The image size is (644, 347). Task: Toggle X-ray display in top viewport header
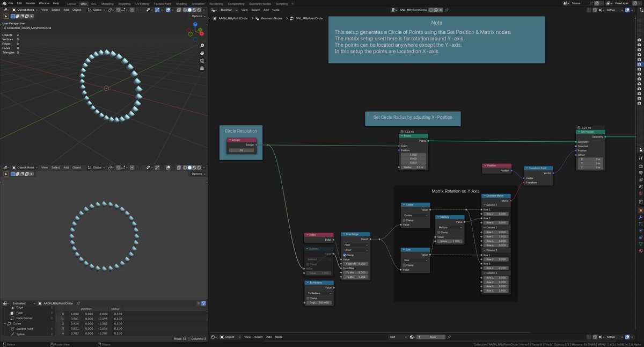[x=179, y=10]
